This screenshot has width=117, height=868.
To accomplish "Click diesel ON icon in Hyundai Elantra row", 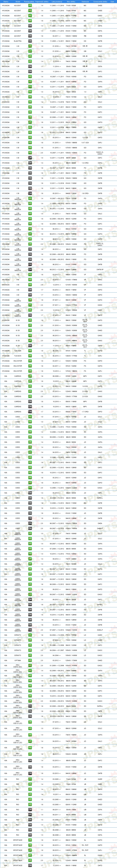I will tap(30, 41).
